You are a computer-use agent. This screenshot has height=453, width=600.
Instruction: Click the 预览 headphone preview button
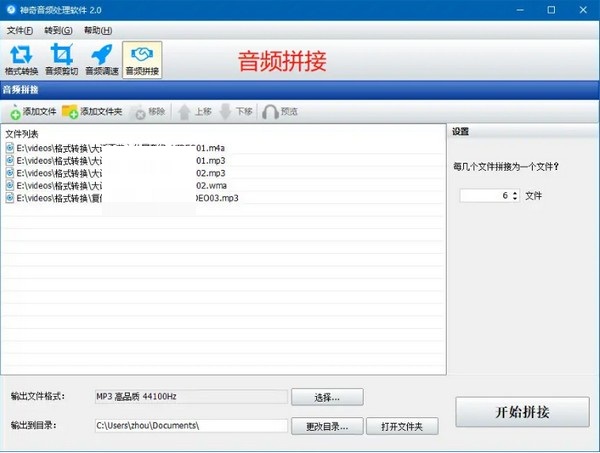tap(280, 112)
